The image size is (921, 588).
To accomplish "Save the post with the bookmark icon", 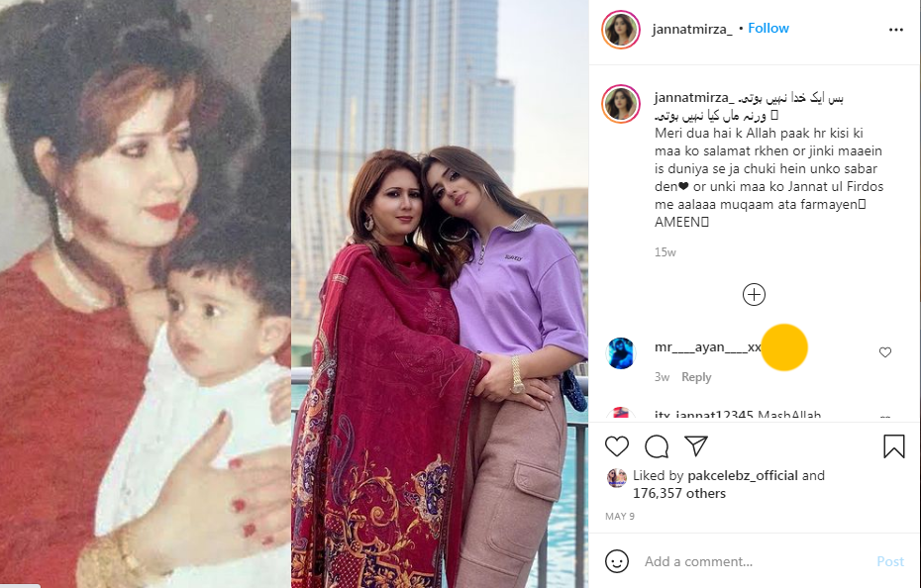I will point(894,446).
